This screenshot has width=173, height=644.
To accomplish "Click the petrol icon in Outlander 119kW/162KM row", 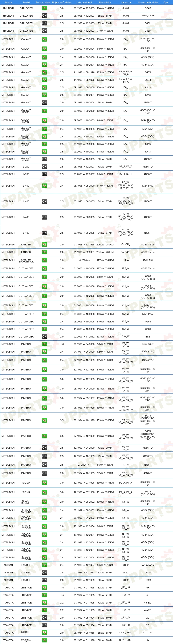I will [x=44, y=322].
